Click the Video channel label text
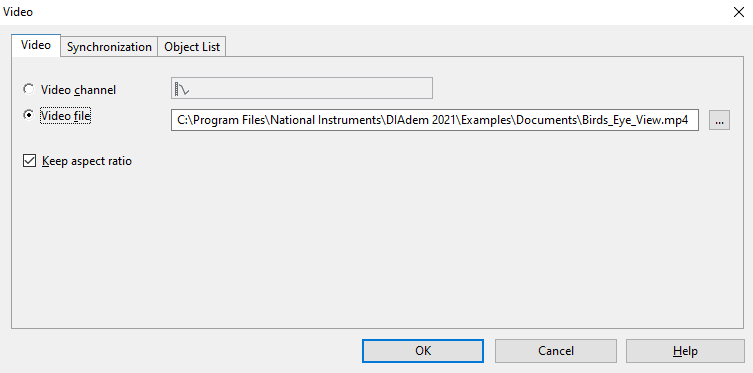The width and height of the screenshot is (753, 373). (78, 90)
